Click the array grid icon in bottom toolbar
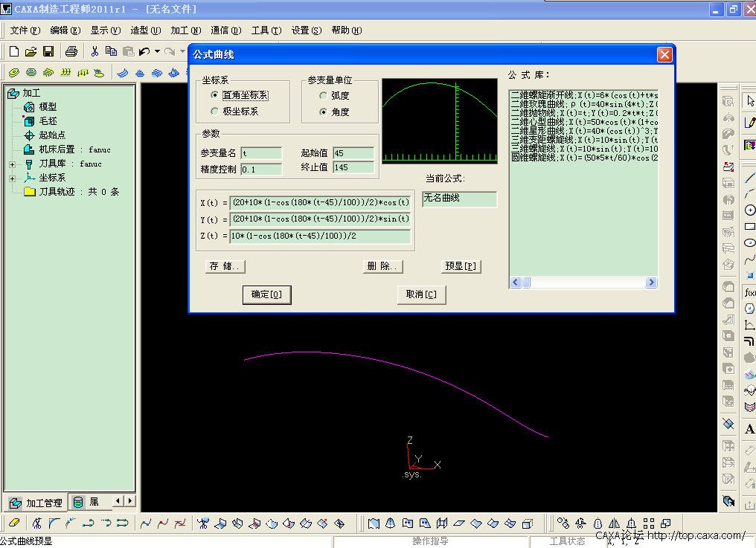This screenshot has height=548, width=756. point(649,523)
